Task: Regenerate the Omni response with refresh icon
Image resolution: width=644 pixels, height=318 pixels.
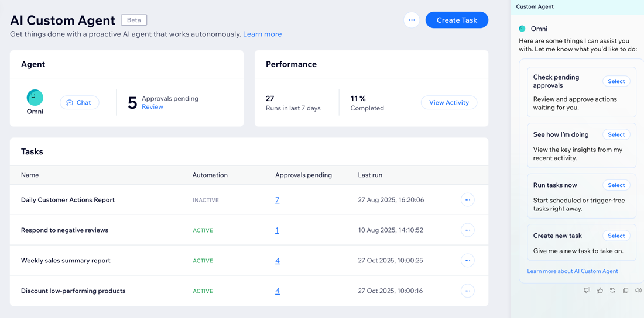Action: point(612,291)
